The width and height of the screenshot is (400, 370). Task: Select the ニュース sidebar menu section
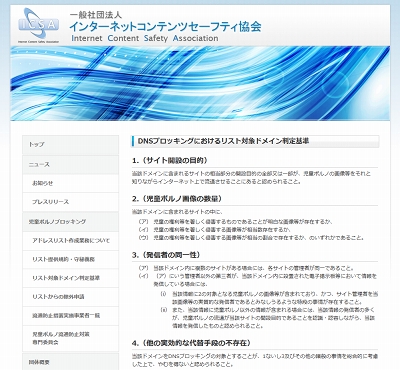70,165
